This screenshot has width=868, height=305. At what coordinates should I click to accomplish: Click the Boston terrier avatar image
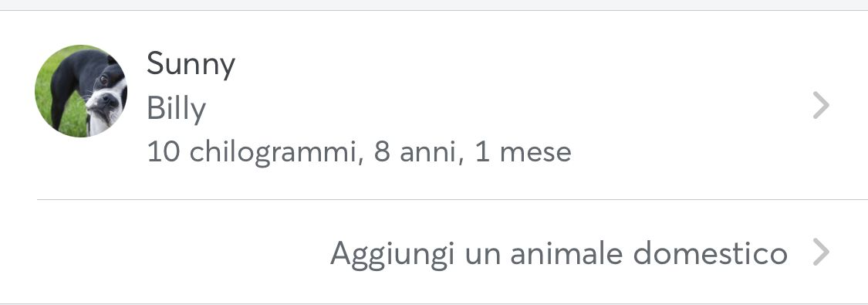pos(81,91)
